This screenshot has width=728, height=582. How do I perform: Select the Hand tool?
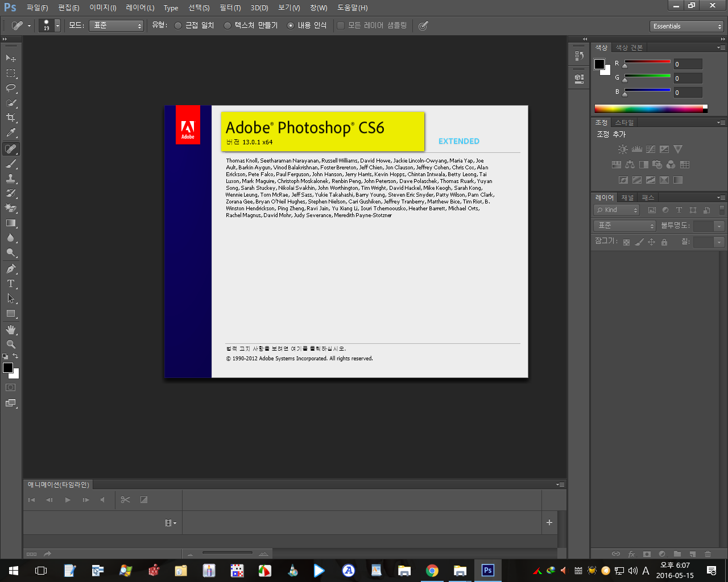11,330
